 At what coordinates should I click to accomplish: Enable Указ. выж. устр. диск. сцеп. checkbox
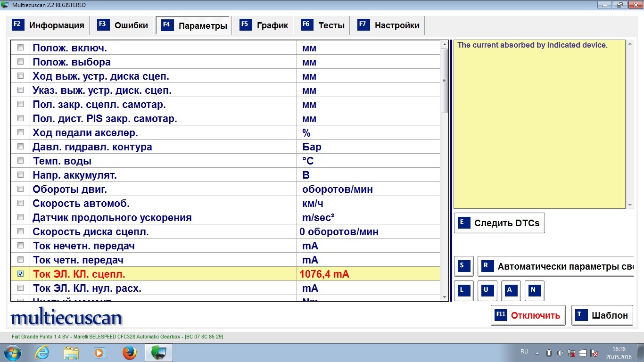[x=20, y=90]
